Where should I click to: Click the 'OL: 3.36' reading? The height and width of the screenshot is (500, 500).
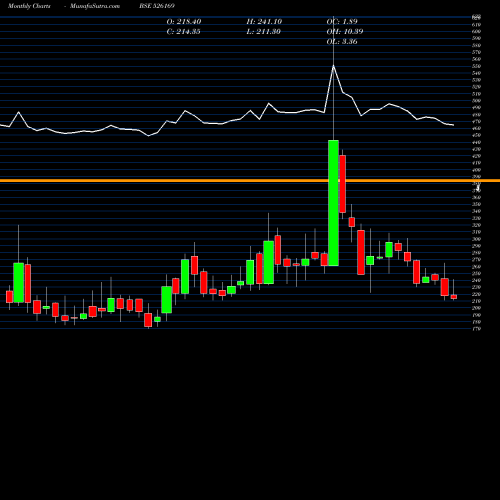(x=342, y=42)
